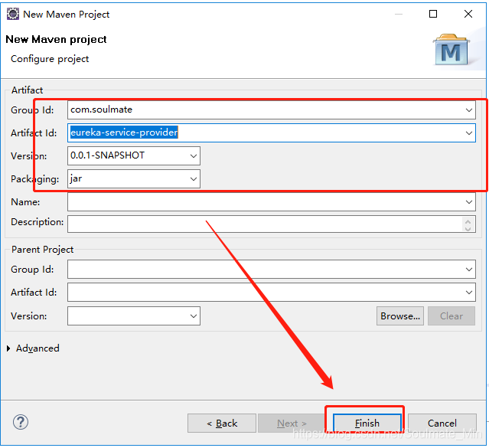Open the help question mark icon
Viewport: 489px width, 448px height.
(x=21, y=422)
